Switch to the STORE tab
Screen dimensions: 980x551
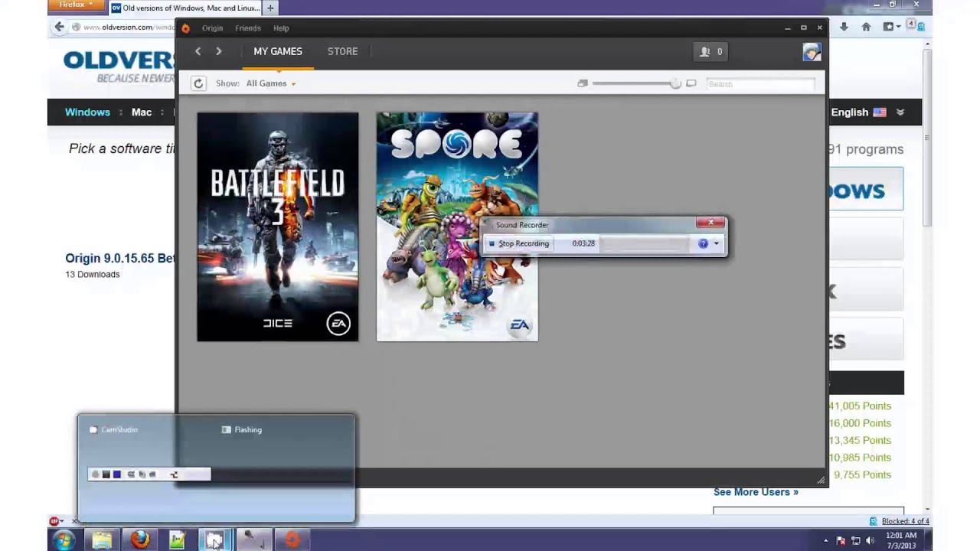pos(342,51)
